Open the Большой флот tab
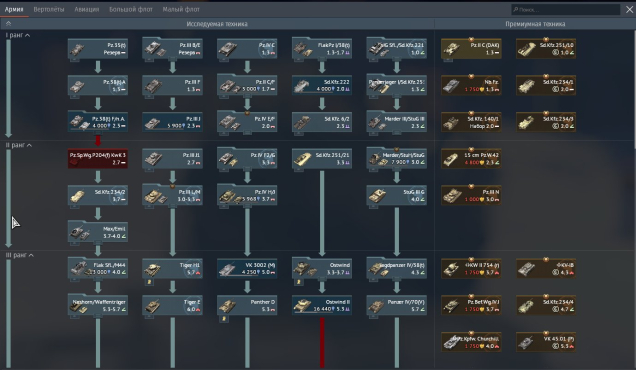Screen dimensions: 636x370 [131, 9]
